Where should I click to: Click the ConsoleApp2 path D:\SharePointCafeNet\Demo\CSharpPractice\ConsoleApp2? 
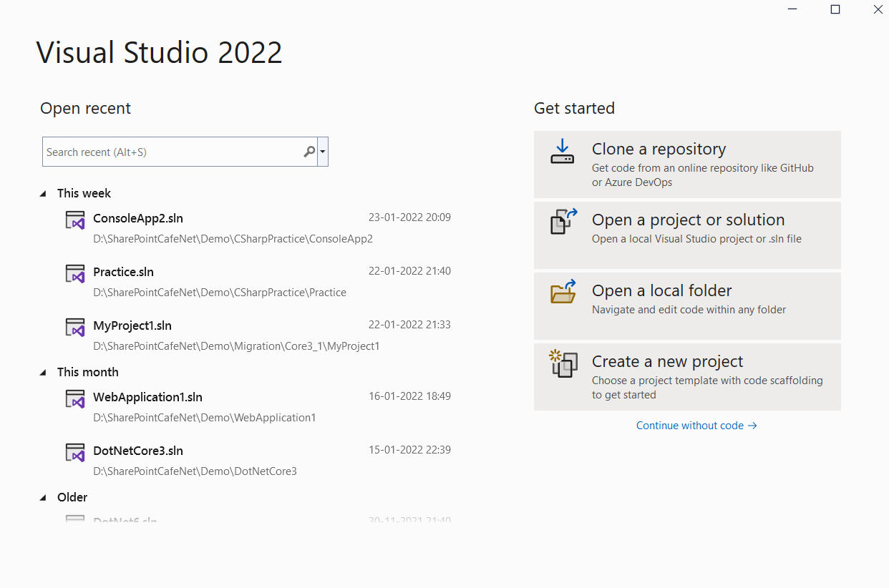[233, 239]
